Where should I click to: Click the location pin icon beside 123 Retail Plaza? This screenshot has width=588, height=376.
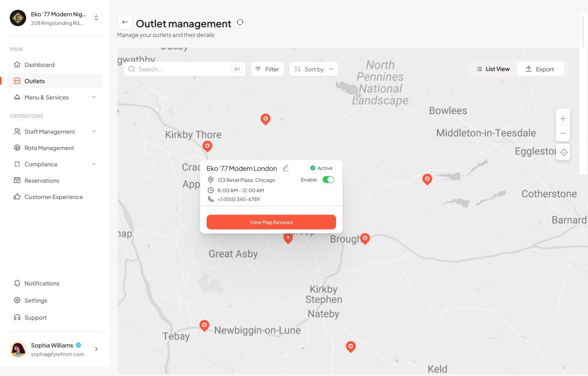(211, 180)
